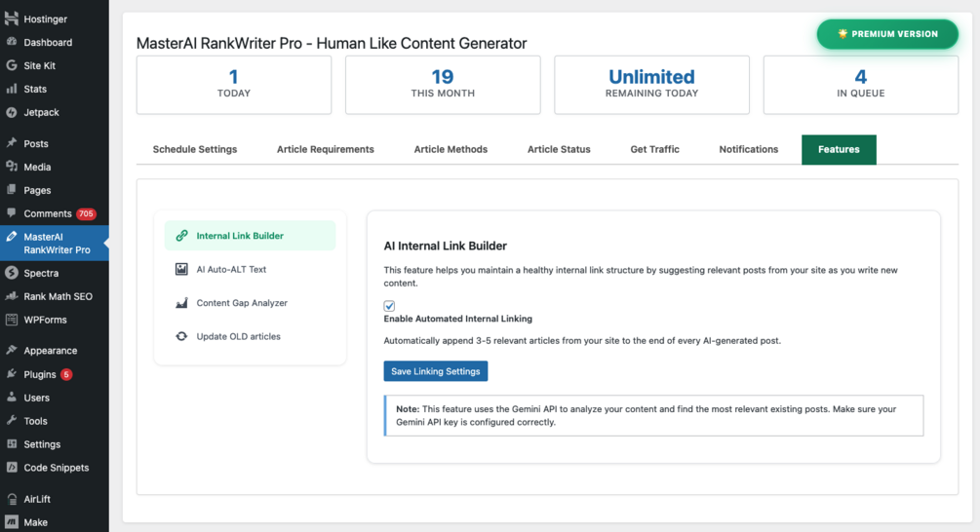980x532 pixels.
Task: Click Save Linking Settings button
Action: click(436, 371)
